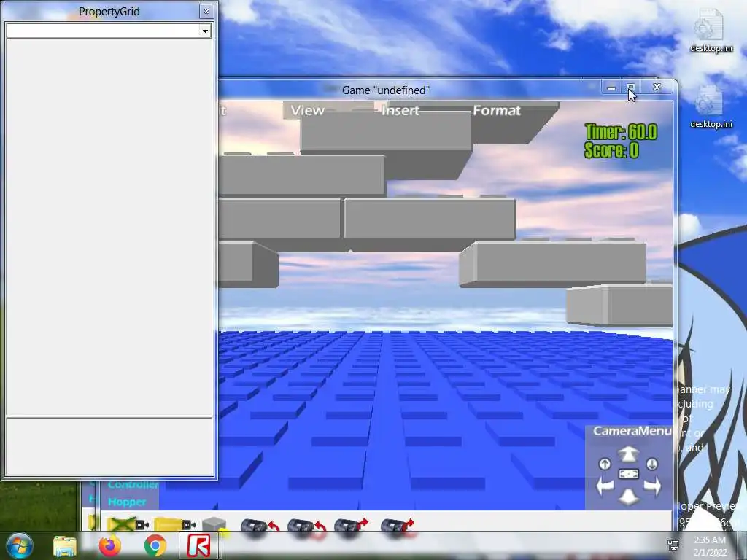Screen dimensions: 747x560
Task: Minimize the Game "undefined" window
Action: click(x=612, y=87)
